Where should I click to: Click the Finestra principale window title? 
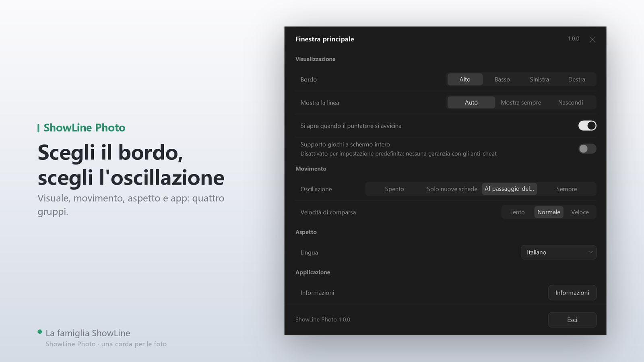(325, 39)
